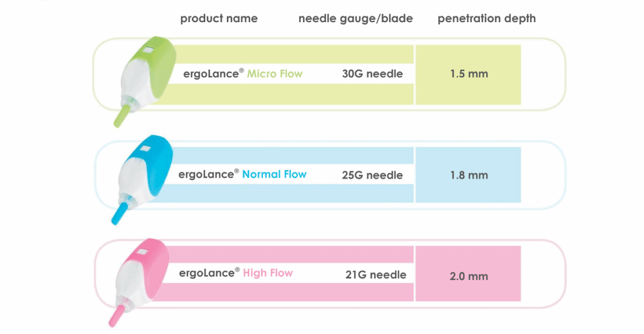Click the 'needle gauge/blade' column header
The width and height of the screenshot is (644, 334).
point(355,18)
